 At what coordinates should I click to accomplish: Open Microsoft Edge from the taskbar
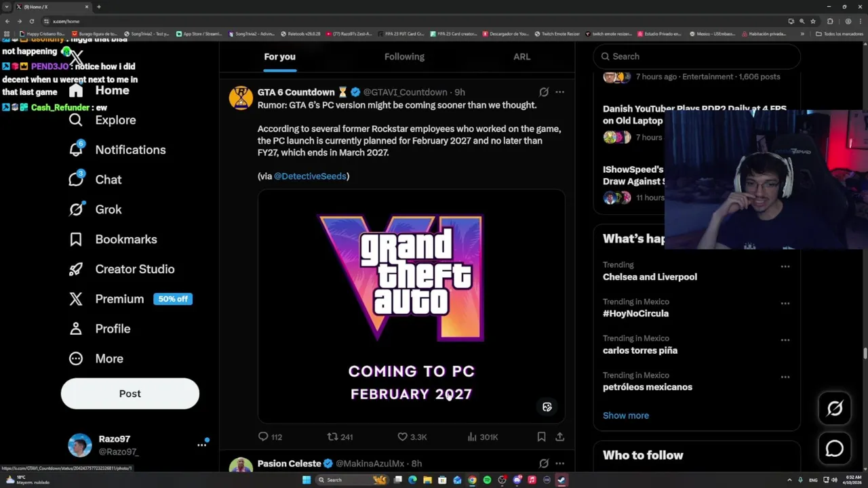[412, 480]
